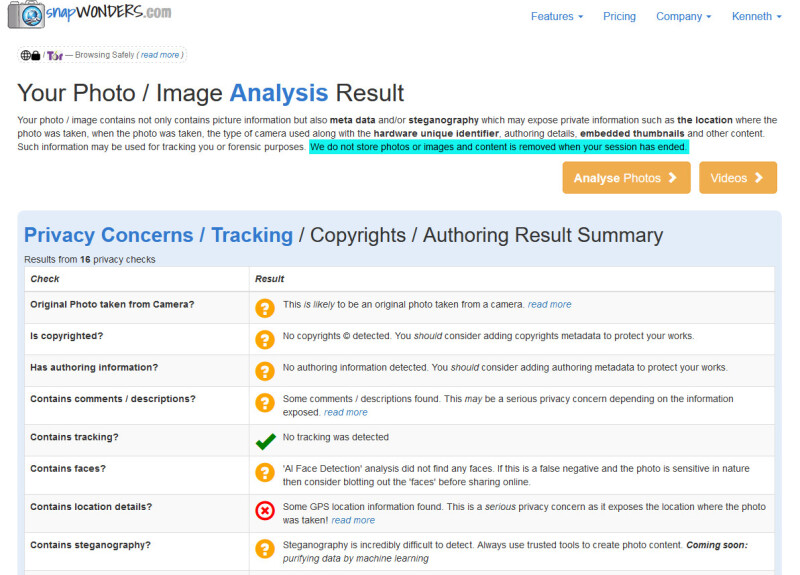Click 'No tracking was detected' result text

(x=336, y=437)
